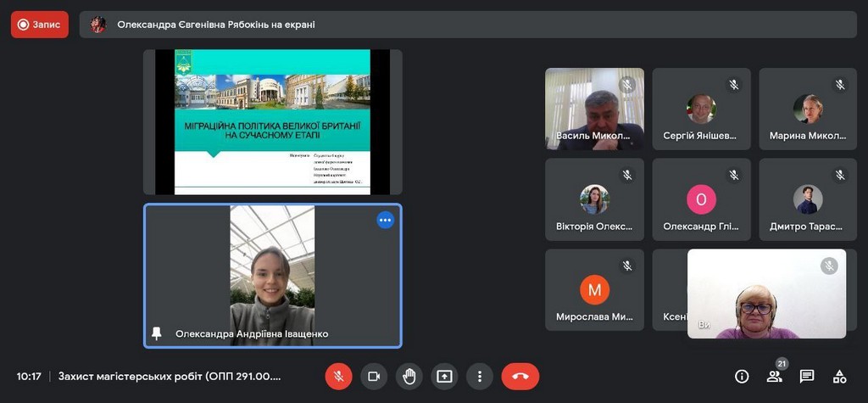This screenshot has width=868, height=403.
Task: Hang up with the red leave call button
Action: click(520, 376)
